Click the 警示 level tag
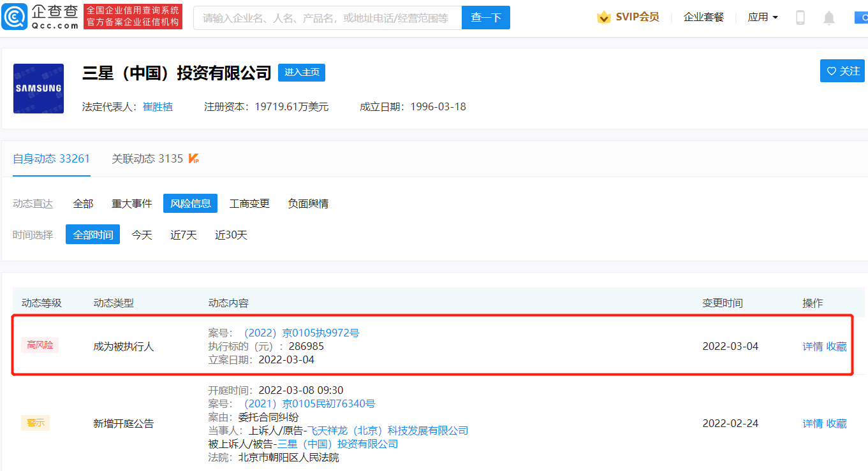This screenshot has height=471, width=868. pos(35,423)
